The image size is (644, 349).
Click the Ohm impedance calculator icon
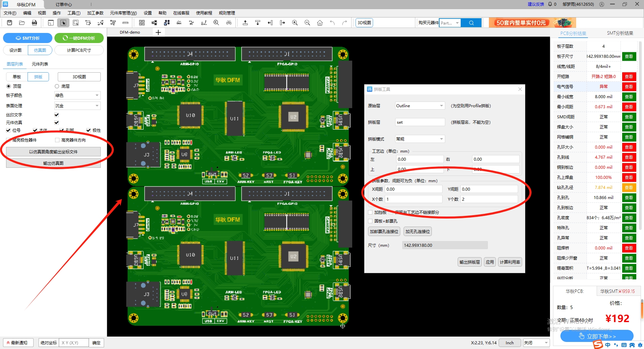pyautogui.click(x=179, y=23)
